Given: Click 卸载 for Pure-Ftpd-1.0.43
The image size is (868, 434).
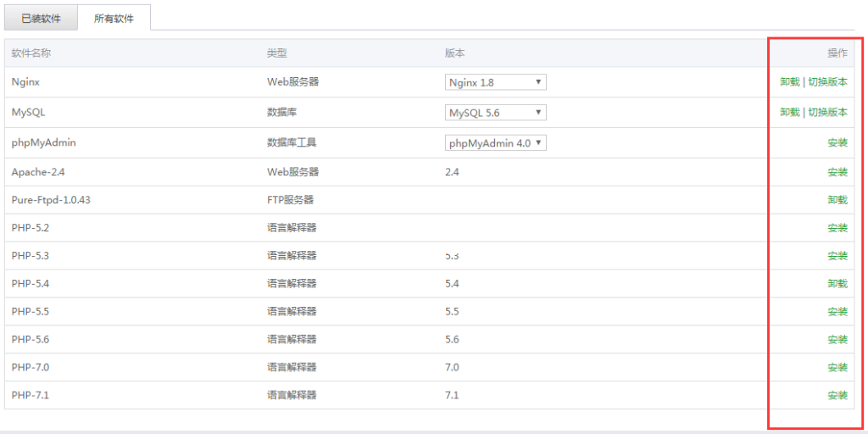Looking at the screenshot, I should pyautogui.click(x=837, y=200).
